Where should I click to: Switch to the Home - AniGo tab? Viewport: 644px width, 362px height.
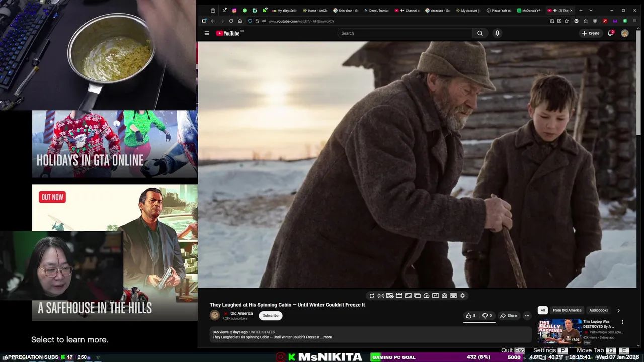coord(315,11)
